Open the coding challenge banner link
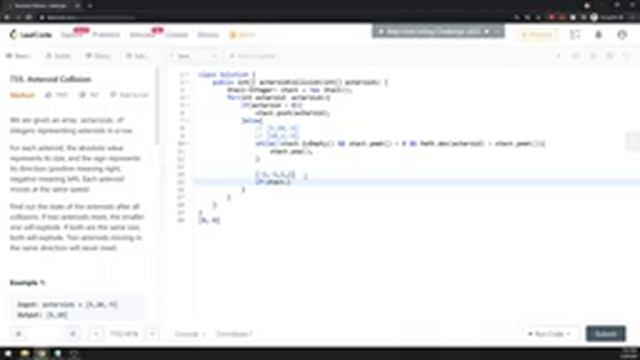Viewport: 640px width, 360px height. (x=433, y=31)
